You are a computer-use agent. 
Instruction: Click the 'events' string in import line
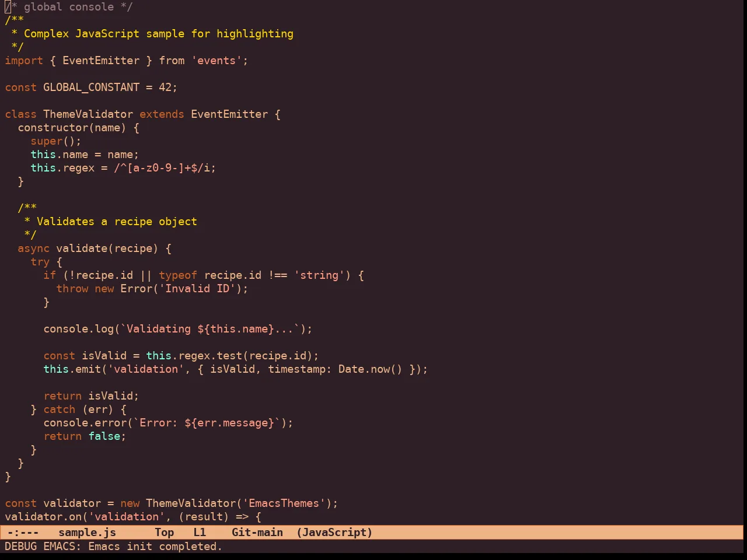click(217, 61)
